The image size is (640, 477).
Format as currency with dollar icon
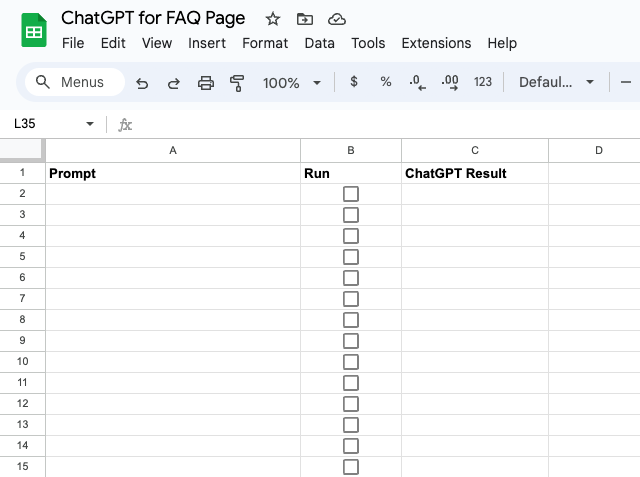354,82
